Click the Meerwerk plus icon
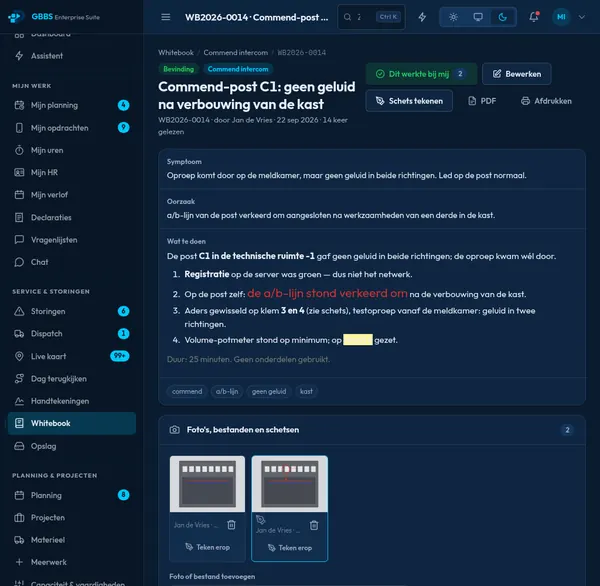 point(19,562)
